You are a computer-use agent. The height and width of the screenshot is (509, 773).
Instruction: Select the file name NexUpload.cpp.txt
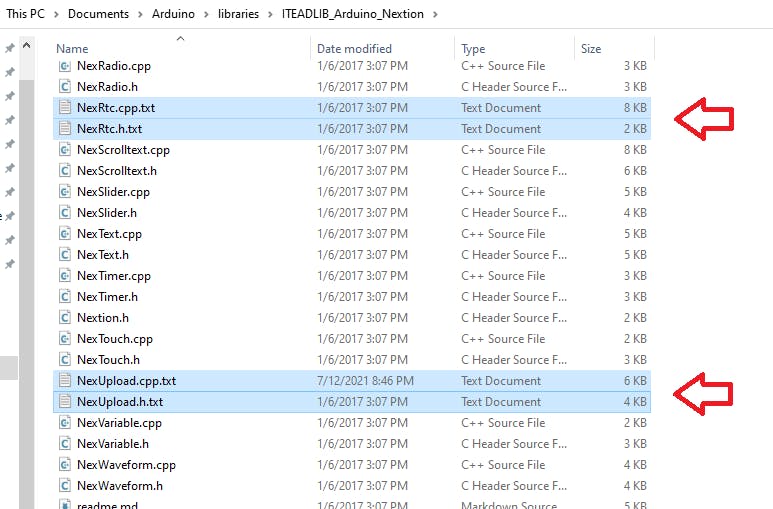[x=127, y=381]
